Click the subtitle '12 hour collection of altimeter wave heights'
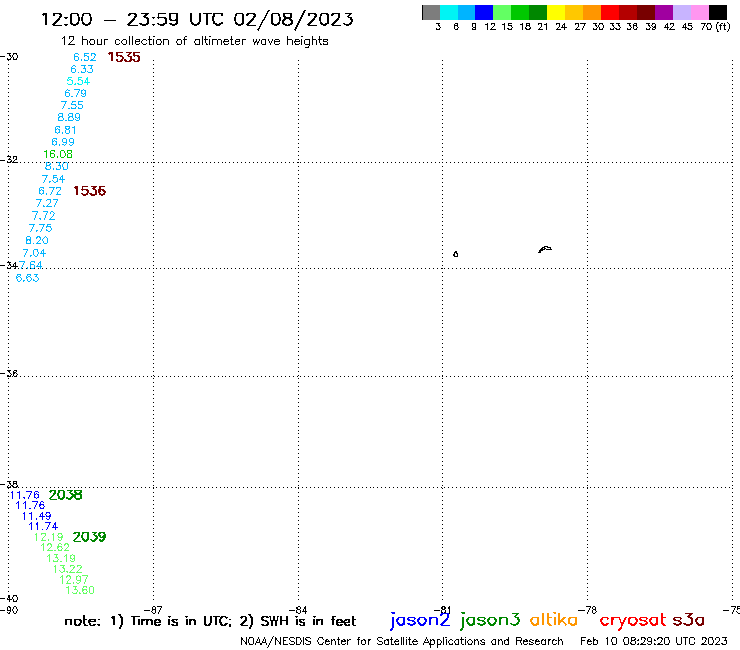 (x=194, y=41)
